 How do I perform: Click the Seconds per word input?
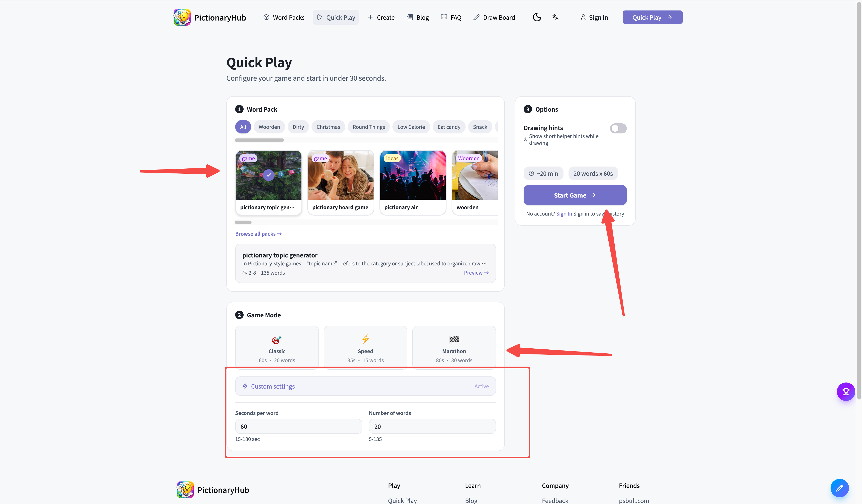click(298, 426)
